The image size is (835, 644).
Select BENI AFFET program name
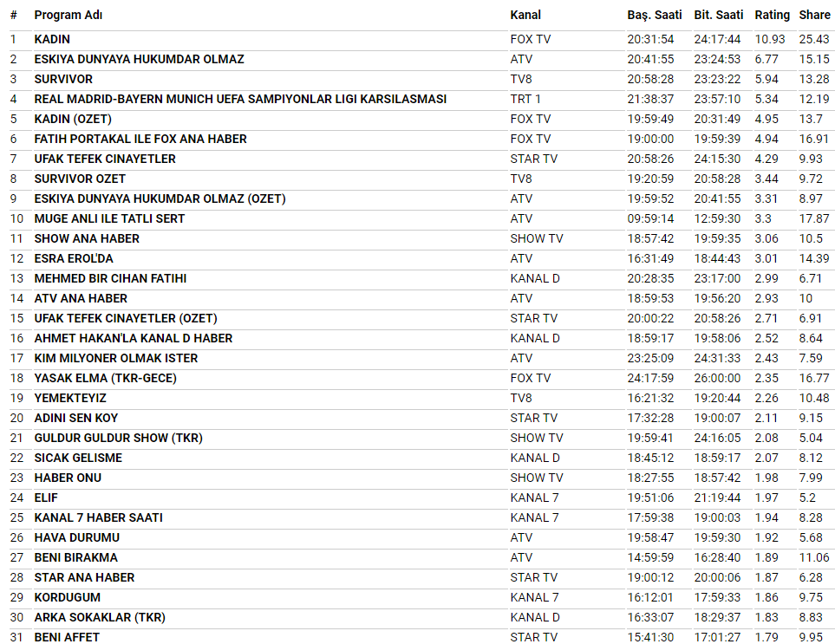coord(67,638)
